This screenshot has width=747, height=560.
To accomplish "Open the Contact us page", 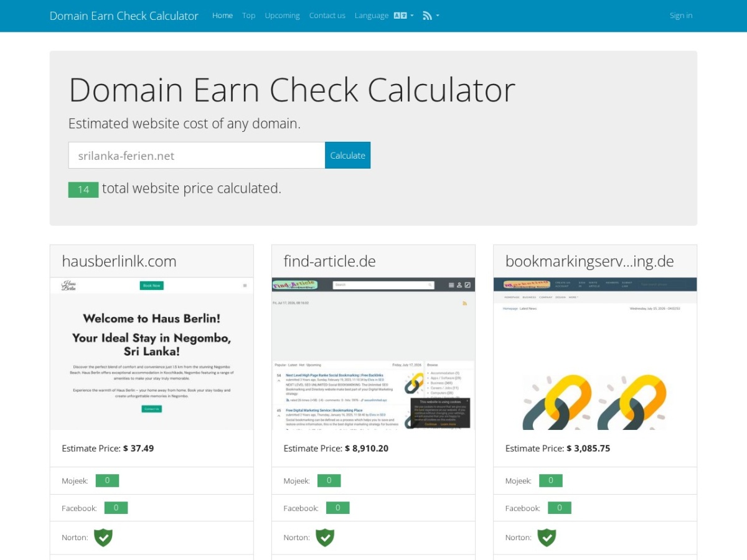I will click(x=327, y=16).
